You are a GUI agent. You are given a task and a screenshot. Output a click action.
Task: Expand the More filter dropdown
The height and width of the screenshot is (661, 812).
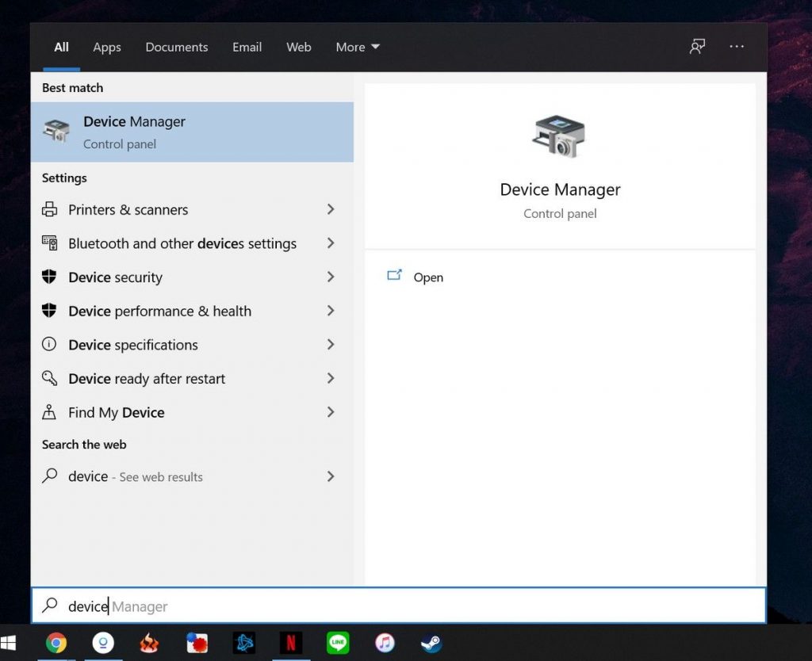[x=358, y=48]
